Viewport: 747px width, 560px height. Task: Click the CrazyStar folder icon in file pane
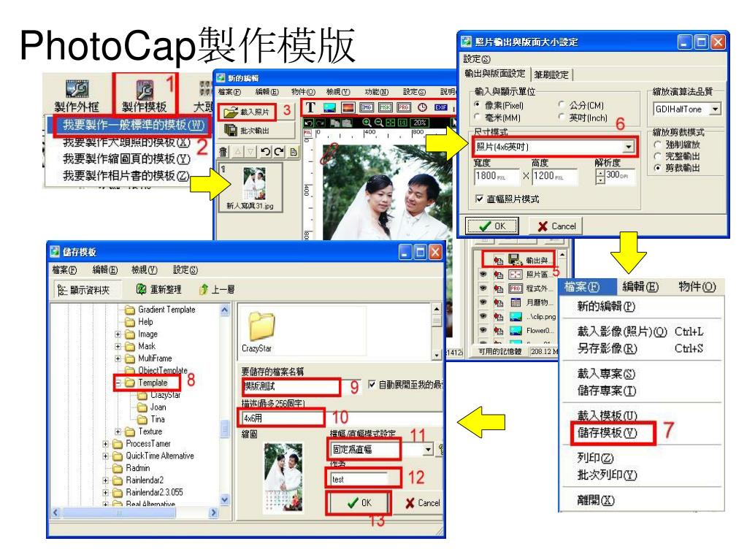click(x=261, y=326)
